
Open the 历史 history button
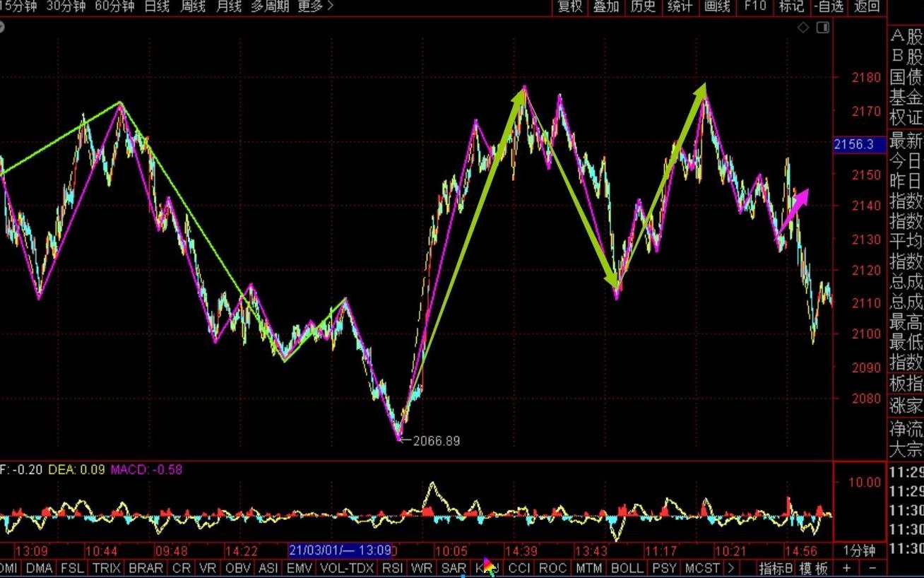pos(643,6)
